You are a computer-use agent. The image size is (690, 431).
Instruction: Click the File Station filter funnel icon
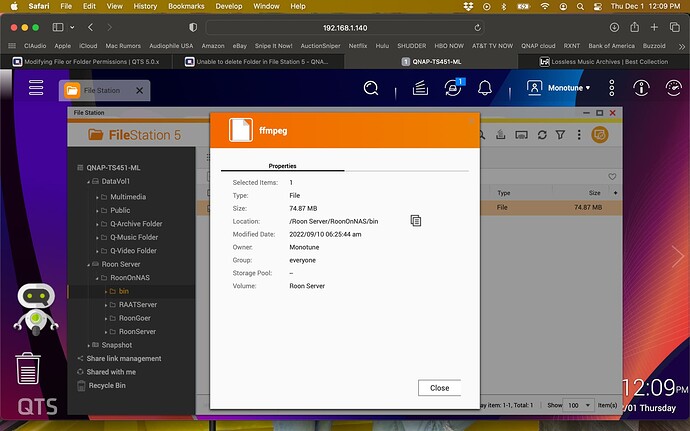pyautogui.click(x=560, y=135)
